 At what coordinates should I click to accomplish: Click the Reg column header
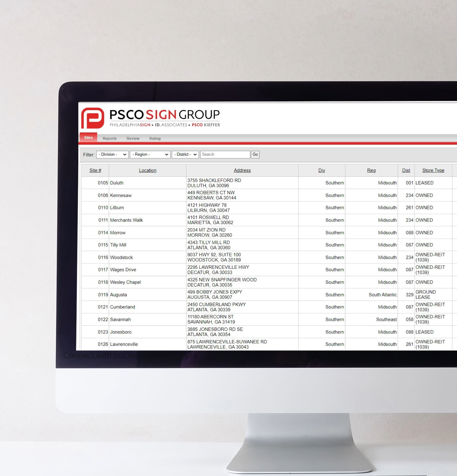click(x=371, y=170)
